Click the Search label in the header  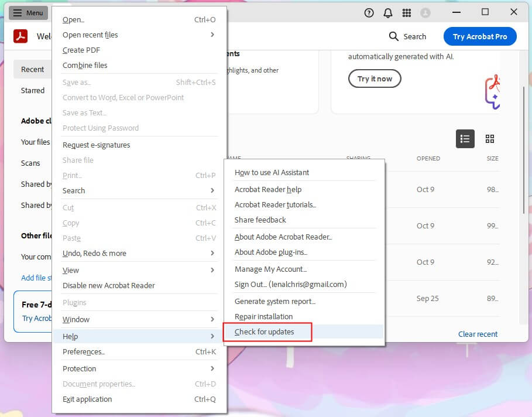pyautogui.click(x=414, y=36)
